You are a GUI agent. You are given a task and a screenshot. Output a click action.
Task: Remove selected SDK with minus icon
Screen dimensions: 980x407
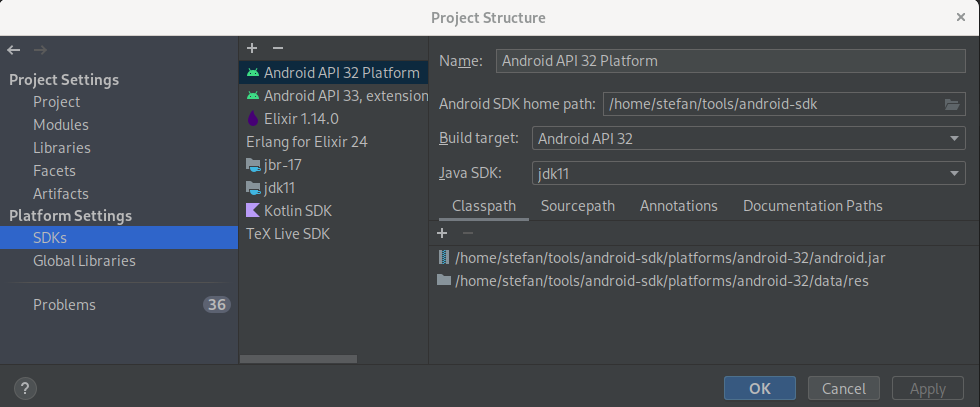278,48
